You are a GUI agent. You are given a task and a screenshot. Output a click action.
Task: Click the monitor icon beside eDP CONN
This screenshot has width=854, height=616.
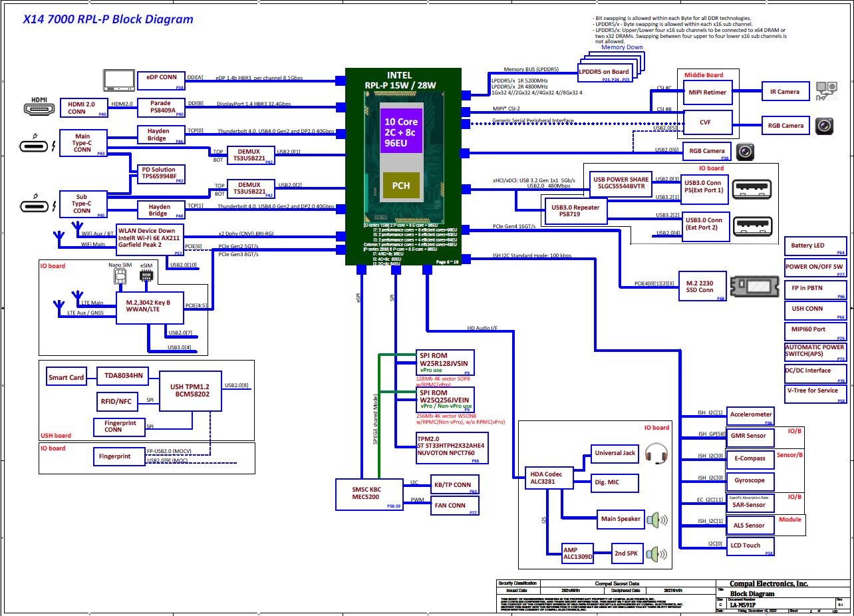point(118,80)
